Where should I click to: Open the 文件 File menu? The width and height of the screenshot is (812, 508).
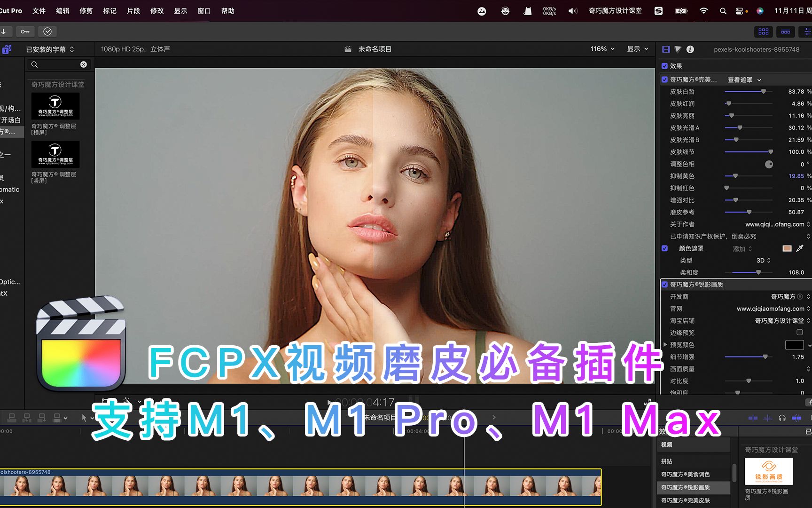click(x=39, y=11)
